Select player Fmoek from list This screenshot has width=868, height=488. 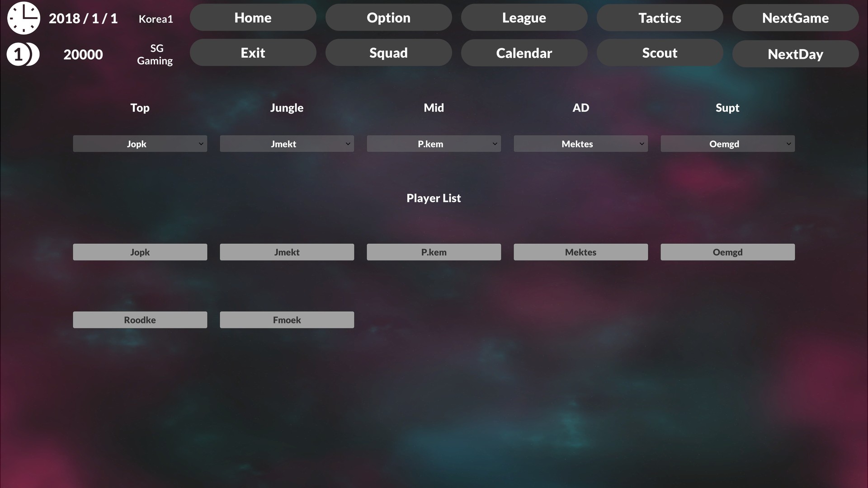pos(287,320)
